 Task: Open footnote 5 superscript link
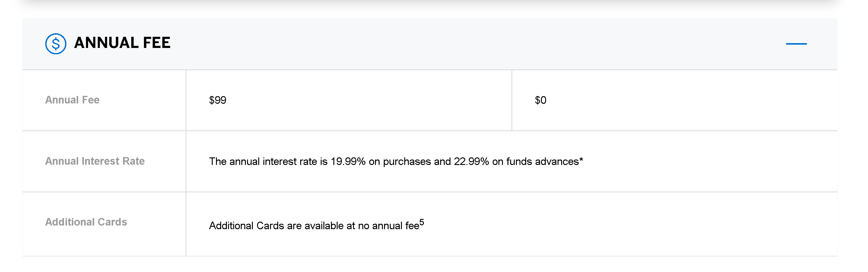(x=421, y=223)
